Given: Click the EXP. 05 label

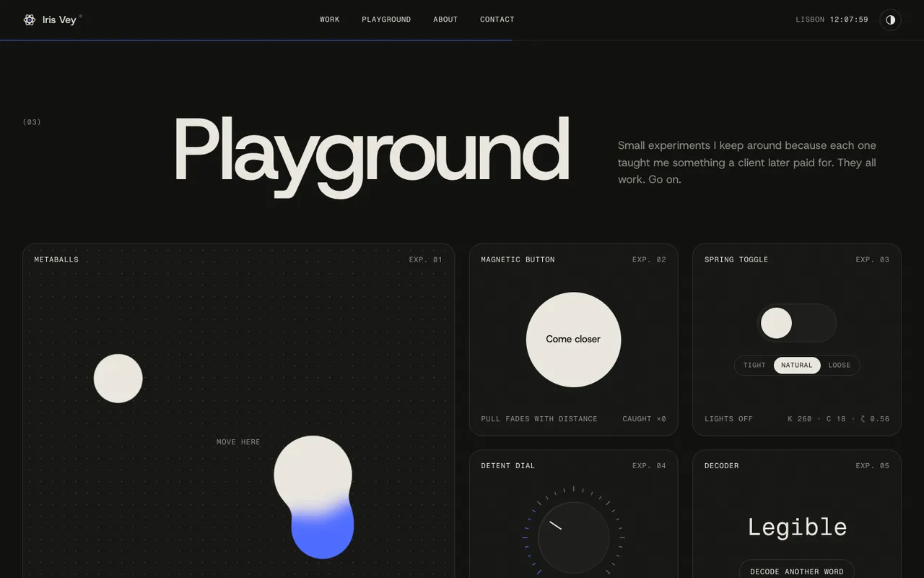Looking at the screenshot, I should (x=873, y=466).
